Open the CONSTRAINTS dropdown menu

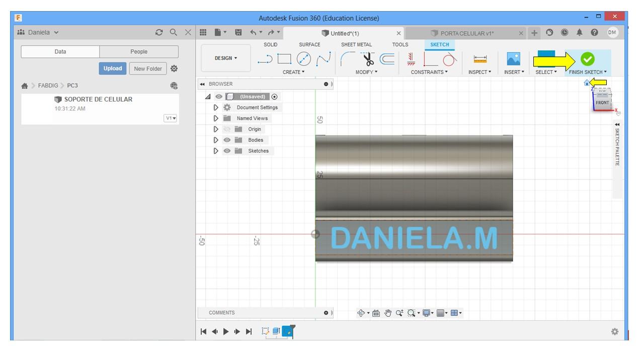(429, 72)
